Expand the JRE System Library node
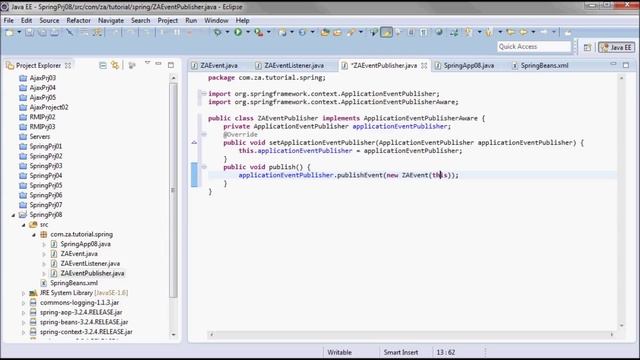 point(23,293)
